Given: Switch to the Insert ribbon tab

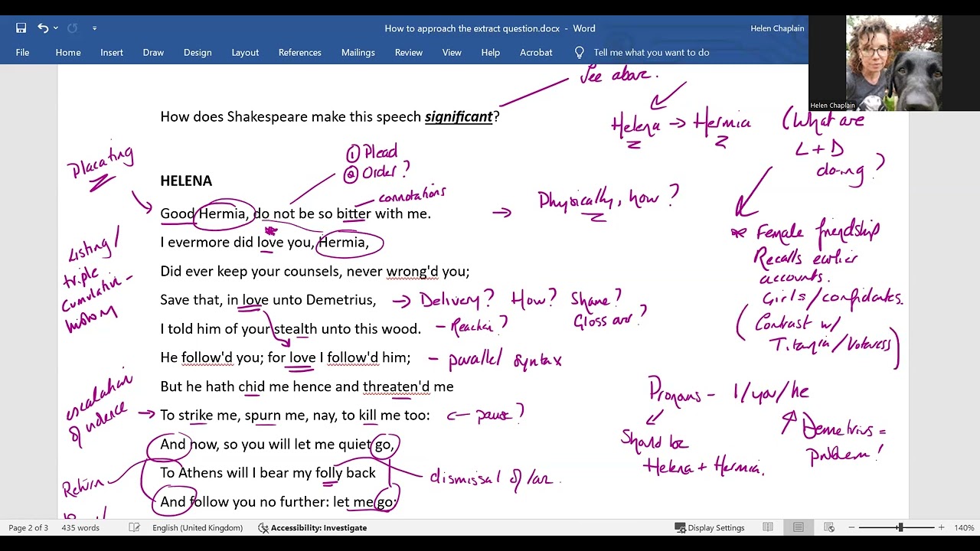Looking at the screenshot, I should (x=112, y=52).
